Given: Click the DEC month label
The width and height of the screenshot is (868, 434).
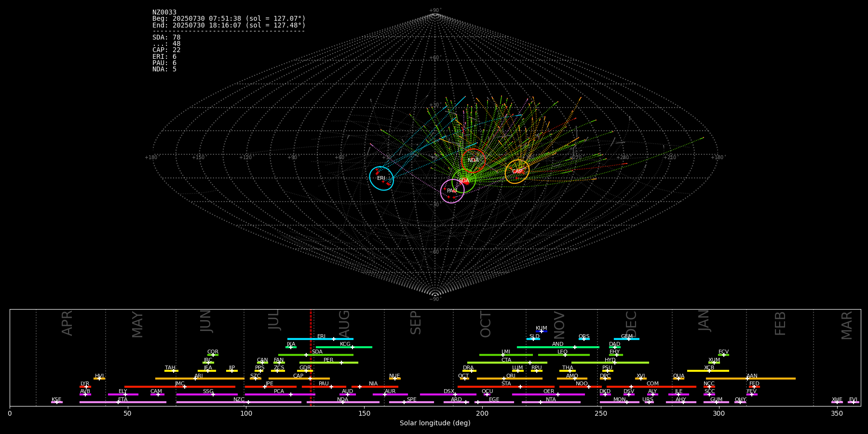Looking at the screenshot, I should tap(631, 324).
